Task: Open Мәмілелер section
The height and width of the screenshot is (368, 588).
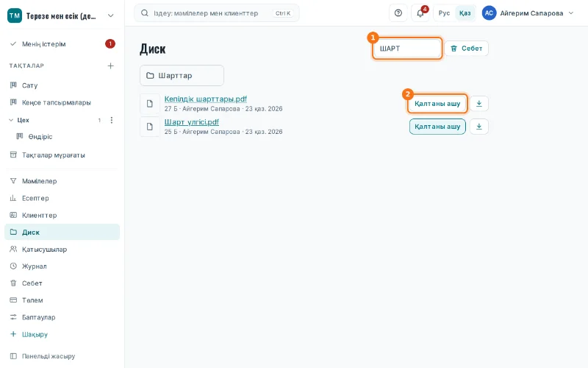Action: 62,181
